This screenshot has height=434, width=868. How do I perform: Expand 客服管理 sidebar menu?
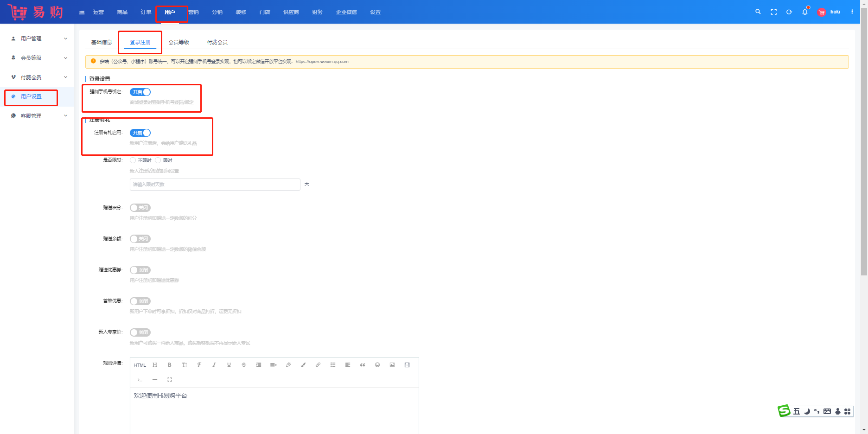coord(39,116)
